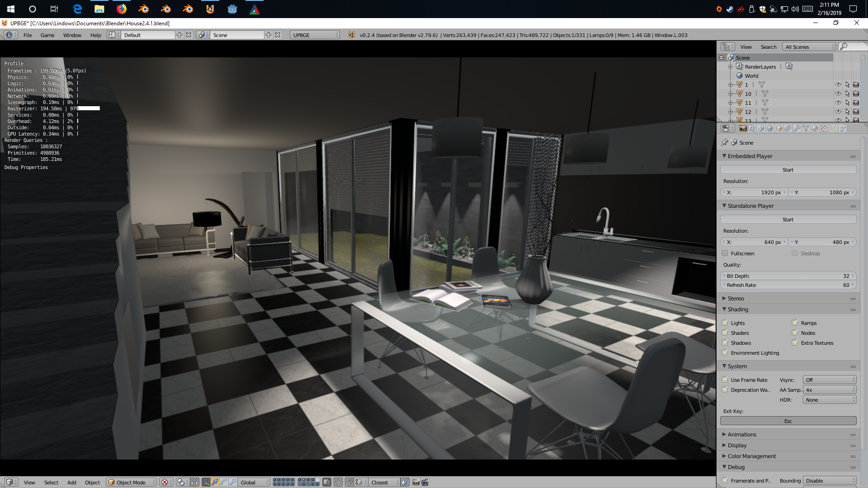Click the Esc exit key button
The width and height of the screenshot is (868, 488).
point(788,421)
